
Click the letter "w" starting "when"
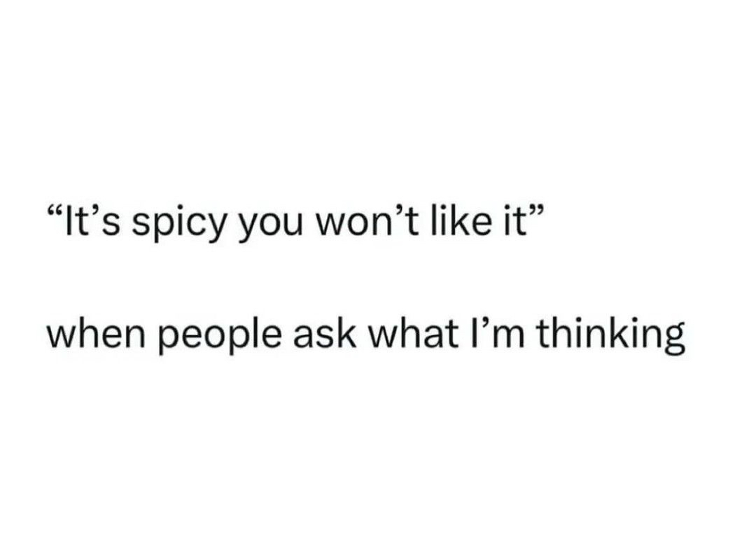61,339
